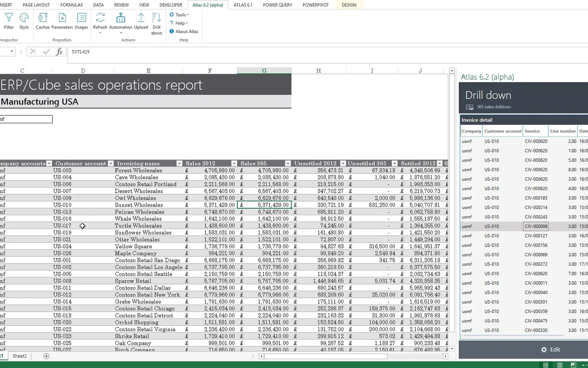Switch to Page Layout view in status bar
The image size is (588, 368).
tap(560, 365)
